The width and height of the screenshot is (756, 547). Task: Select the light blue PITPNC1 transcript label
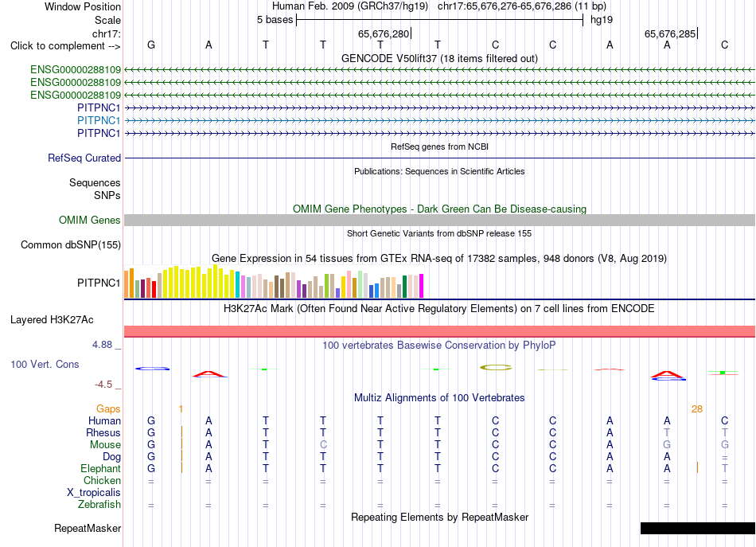click(99, 120)
